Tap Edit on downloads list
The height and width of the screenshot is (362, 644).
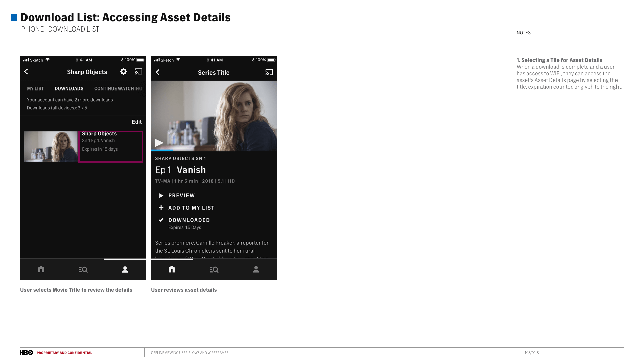[137, 122]
